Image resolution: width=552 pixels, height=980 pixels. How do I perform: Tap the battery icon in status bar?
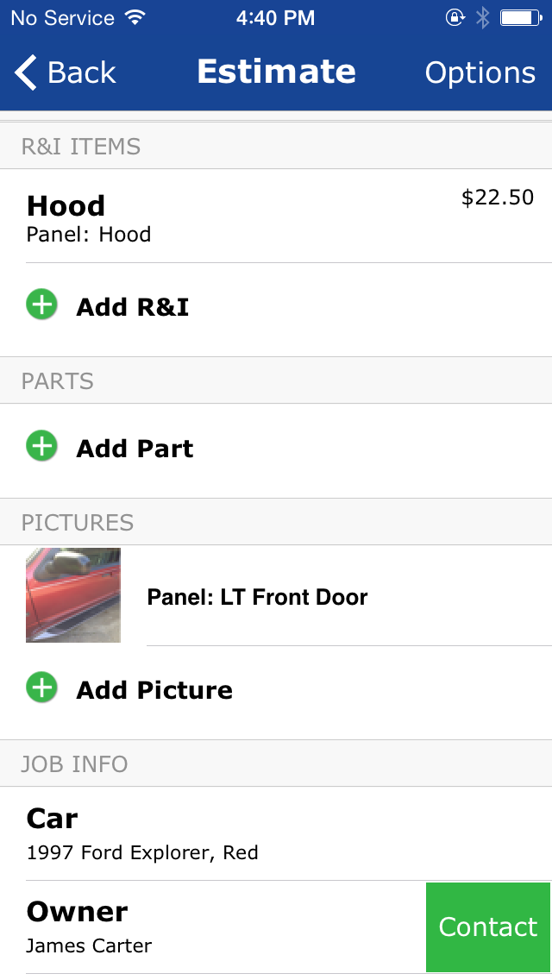(x=521, y=18)
